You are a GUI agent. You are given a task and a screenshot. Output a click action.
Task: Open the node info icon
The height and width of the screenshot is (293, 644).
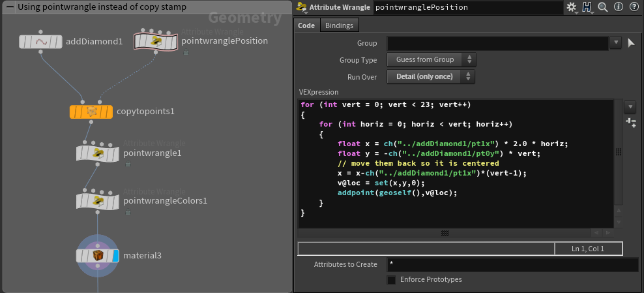click(x=617, y=8)
